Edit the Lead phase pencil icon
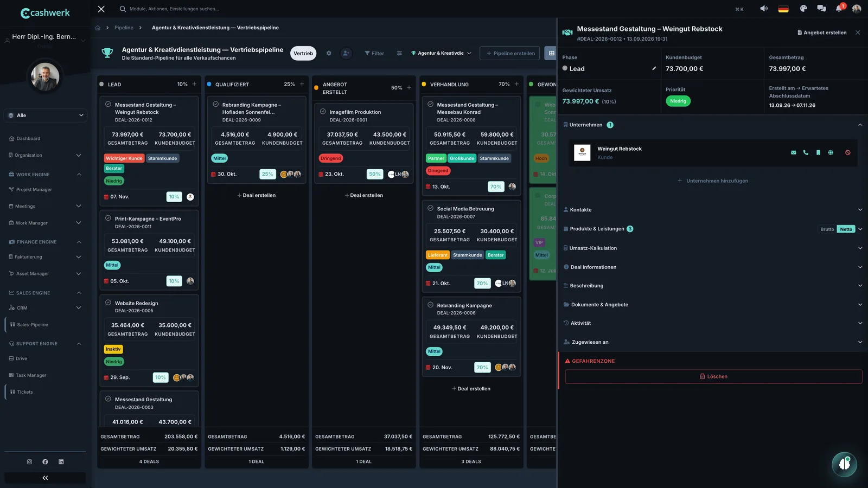The image size is (868, 488). tap(654, 69)
